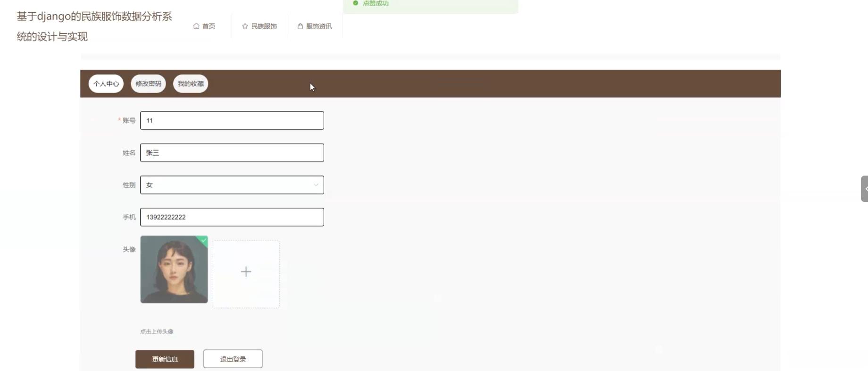Click the 姓名 input field

click(232, 152)
